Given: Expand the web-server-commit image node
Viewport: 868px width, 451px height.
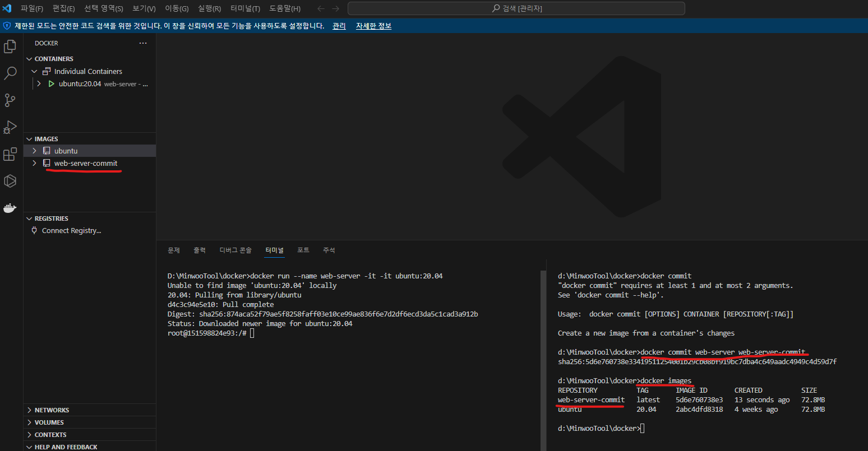Looking at the screenshot, I should (34, 163).
